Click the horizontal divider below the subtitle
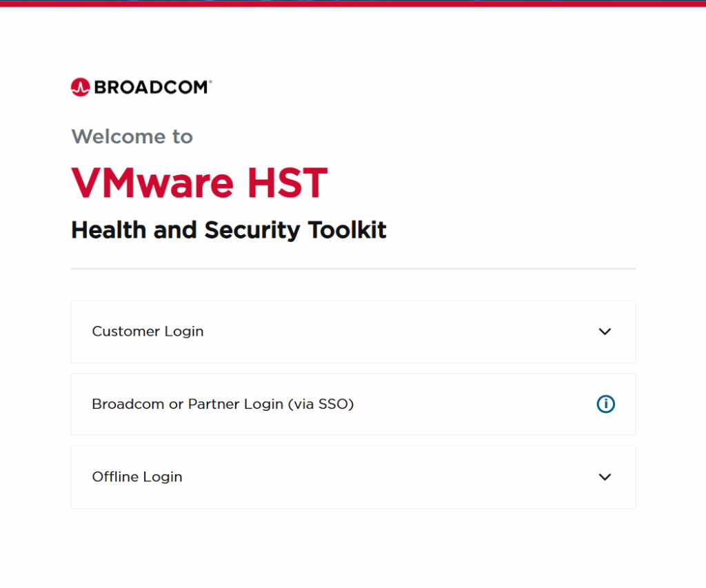This screenshot has width=706, height=588. coord(353,268)
